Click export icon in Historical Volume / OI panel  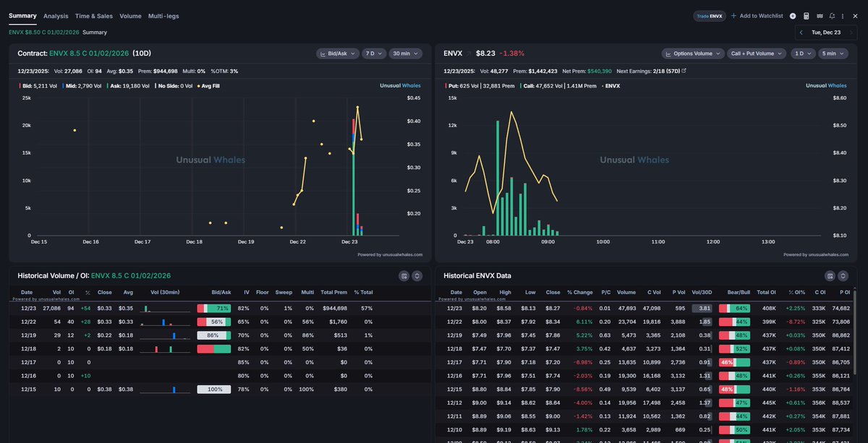pos(404,276)
